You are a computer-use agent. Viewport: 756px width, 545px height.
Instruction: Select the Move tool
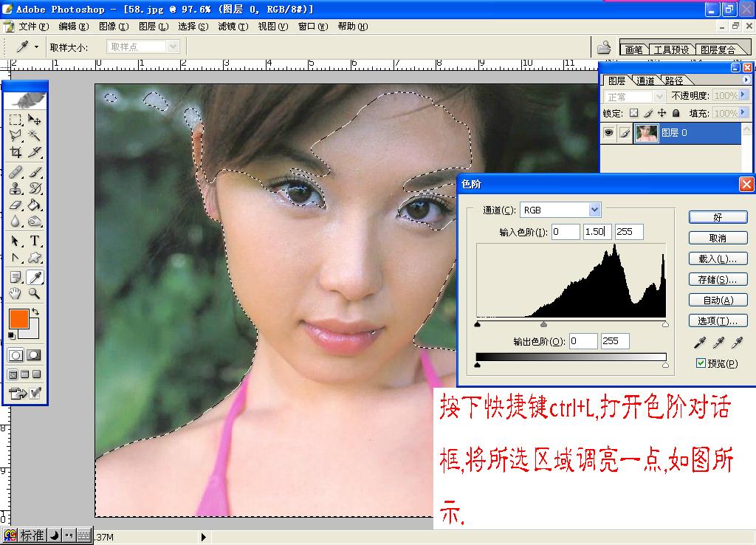34,120
